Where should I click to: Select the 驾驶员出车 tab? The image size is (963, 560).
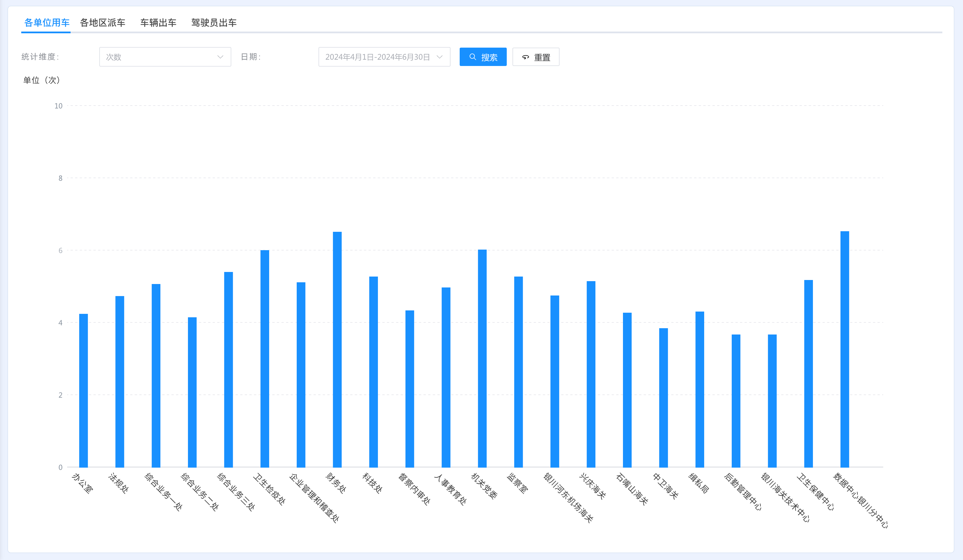pyautogui.click(x=213, y=23)
